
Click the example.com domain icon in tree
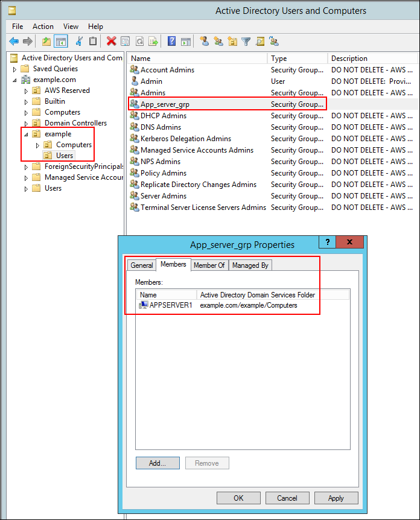[25, 80]
